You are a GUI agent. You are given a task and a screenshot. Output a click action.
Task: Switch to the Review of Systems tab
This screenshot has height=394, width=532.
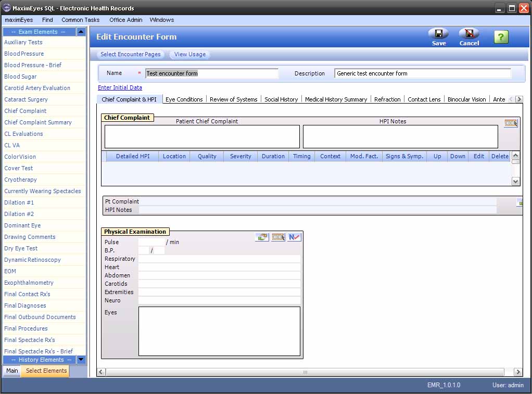click(233, 99)
